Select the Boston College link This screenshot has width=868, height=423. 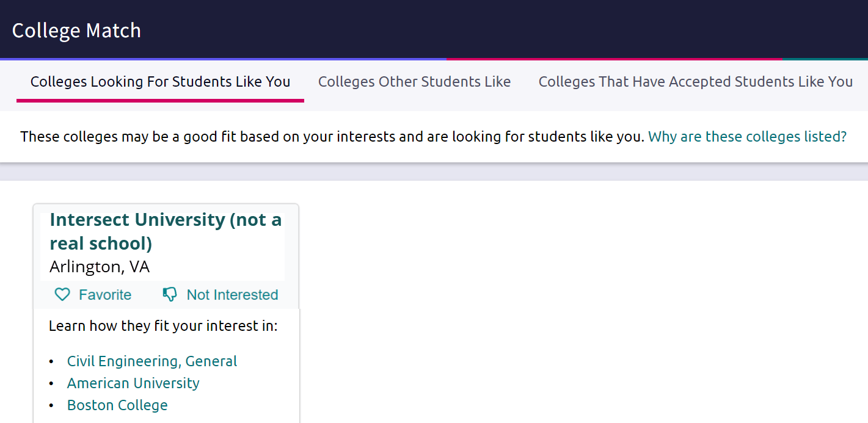pos(117,405)
